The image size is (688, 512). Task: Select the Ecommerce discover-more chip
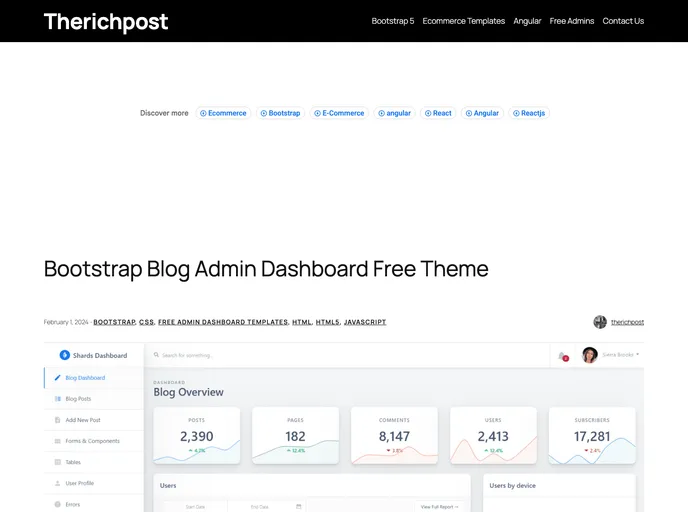click(223, 113)
